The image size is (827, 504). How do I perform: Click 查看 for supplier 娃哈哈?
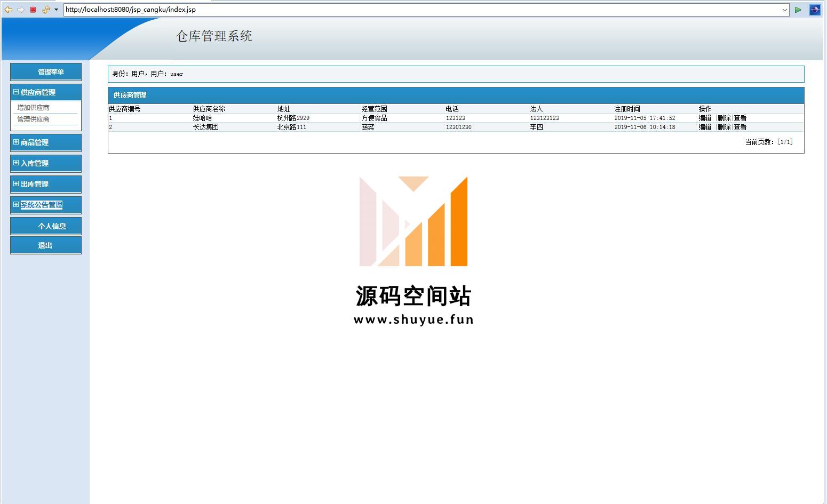tap(740, 118)
